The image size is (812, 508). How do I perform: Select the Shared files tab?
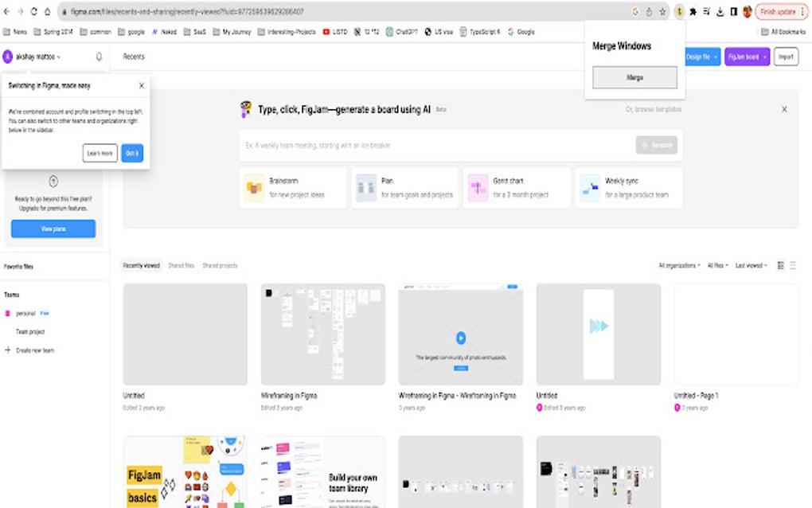point(182,265)
